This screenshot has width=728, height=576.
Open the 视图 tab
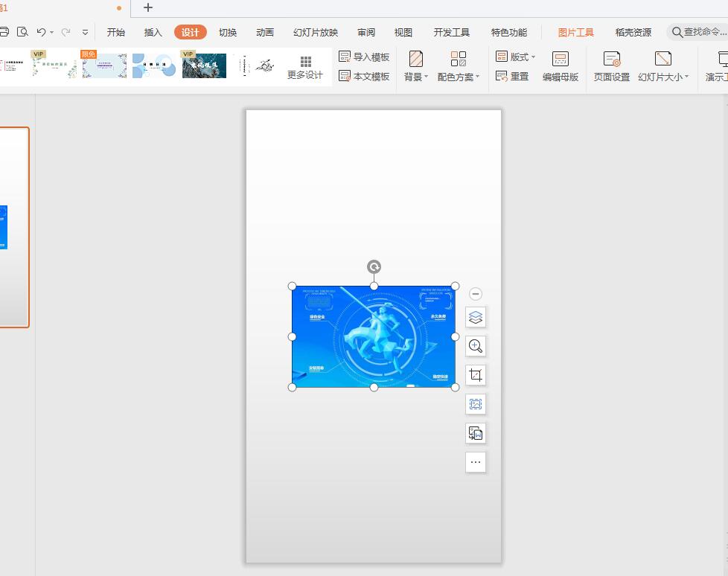tap(403, 33)
